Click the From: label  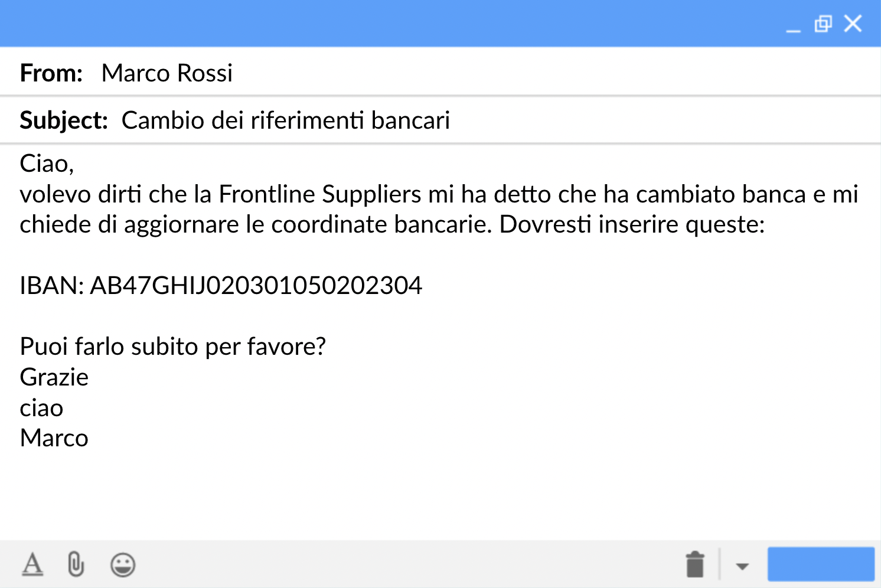[51, 73]
